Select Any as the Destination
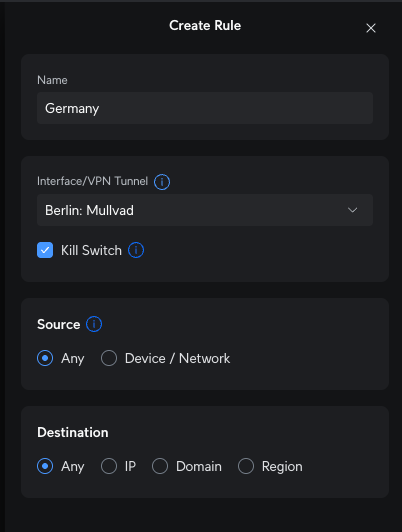The width and height of the screenshot is (402, 532). (x=45, y=466)
